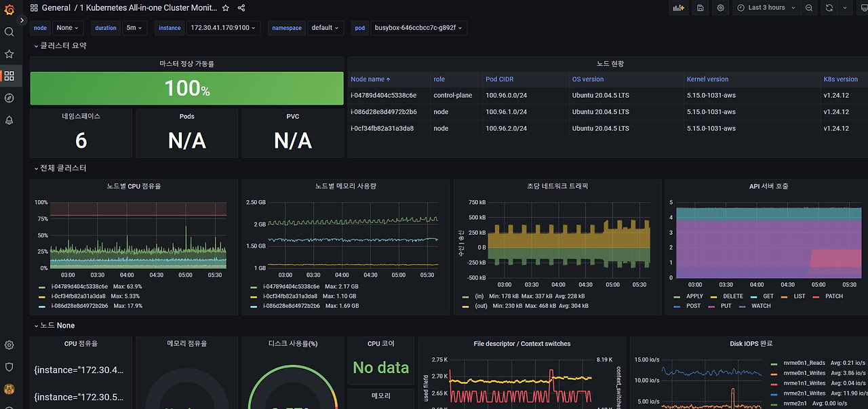
Task: Click the Search magnifier in the sidebar
Action: [x=9, y=31]
